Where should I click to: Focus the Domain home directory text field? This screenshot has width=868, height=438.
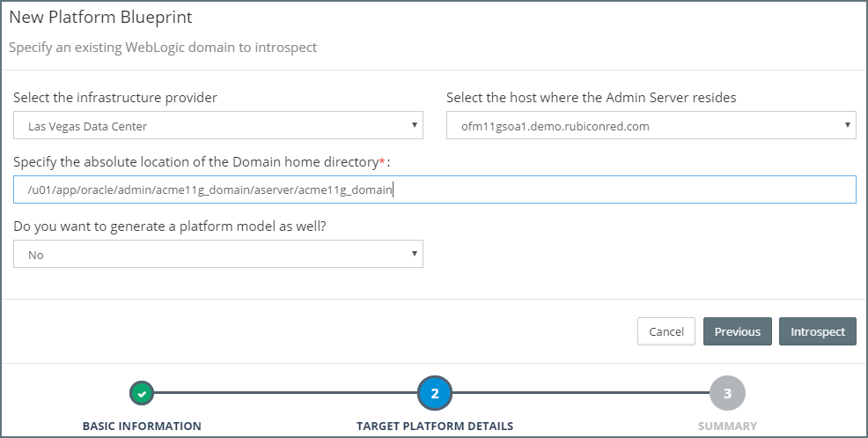(x=435, y=189)
